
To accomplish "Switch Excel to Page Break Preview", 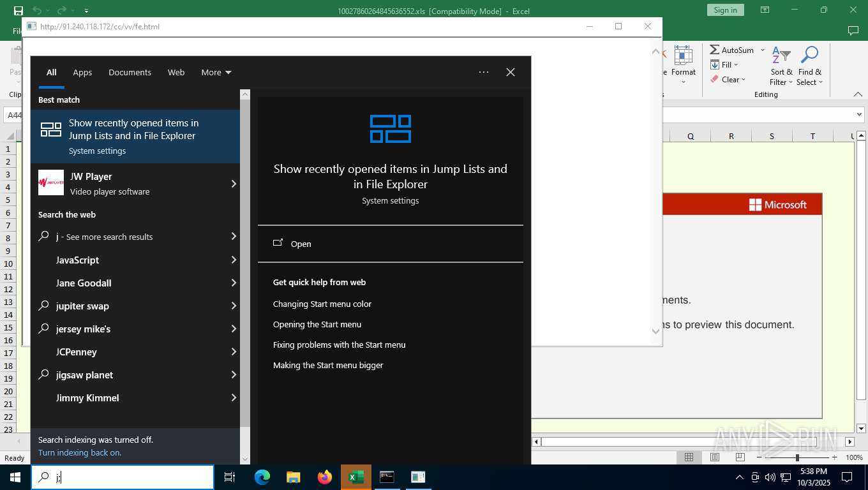I will tap(740, 457).
